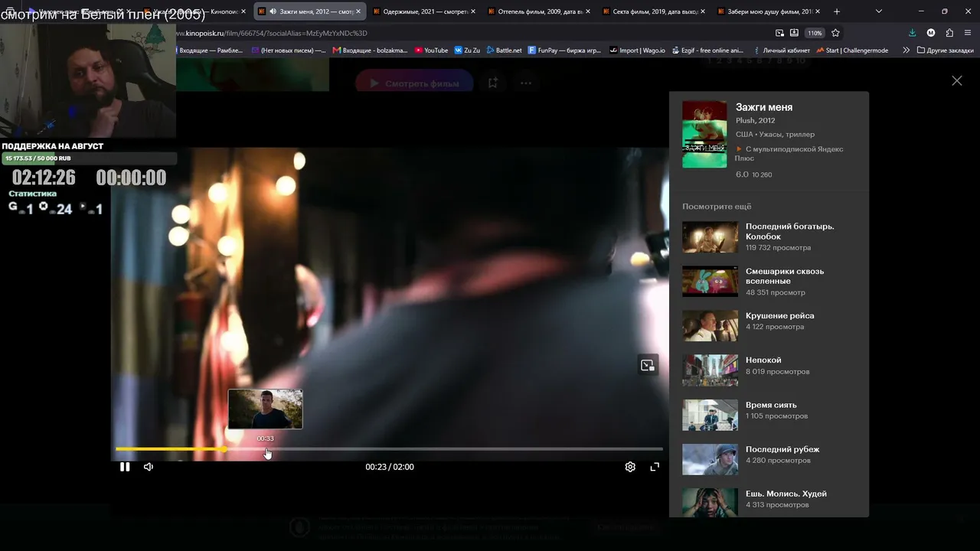
Task: Open Последний рубеж thumbnail
Action: point(710,460)
